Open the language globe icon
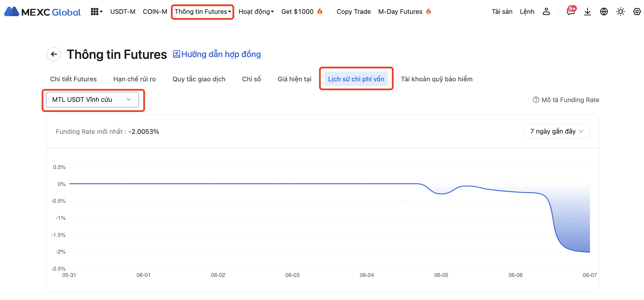 pyautogui.click(x=604, y=12)
